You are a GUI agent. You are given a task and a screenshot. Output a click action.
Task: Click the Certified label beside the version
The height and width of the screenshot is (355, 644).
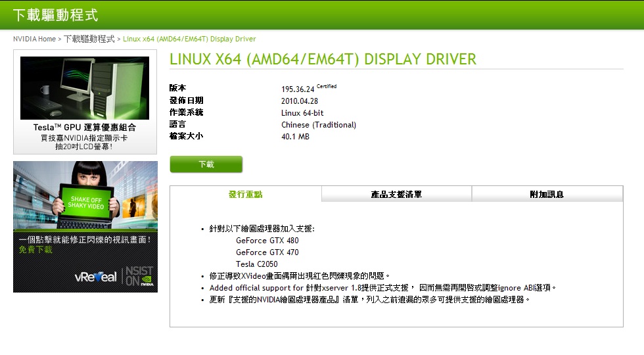tap(327, 86)
